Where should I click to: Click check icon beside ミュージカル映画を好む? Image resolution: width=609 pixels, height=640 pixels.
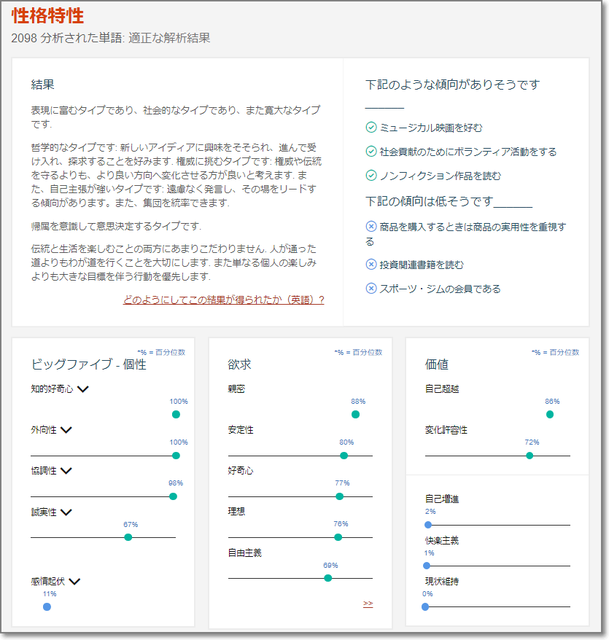(x=371, y=127)
